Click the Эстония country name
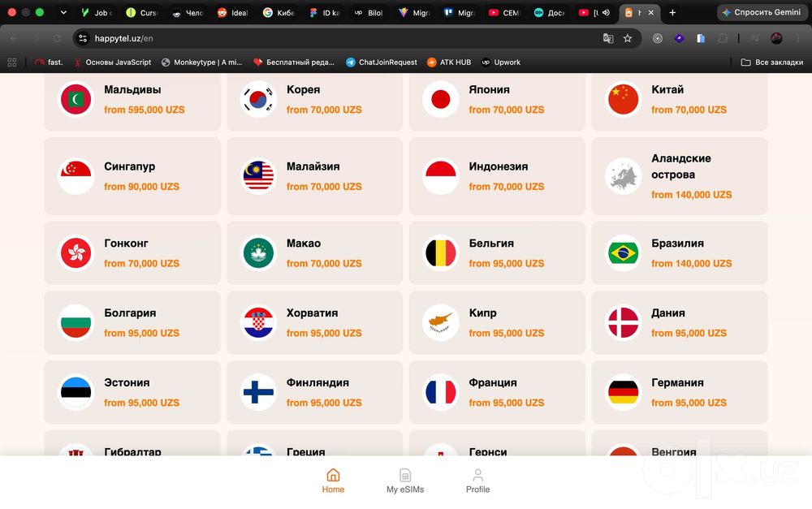Screen dimensions: 812x509 tap(127, 382)
